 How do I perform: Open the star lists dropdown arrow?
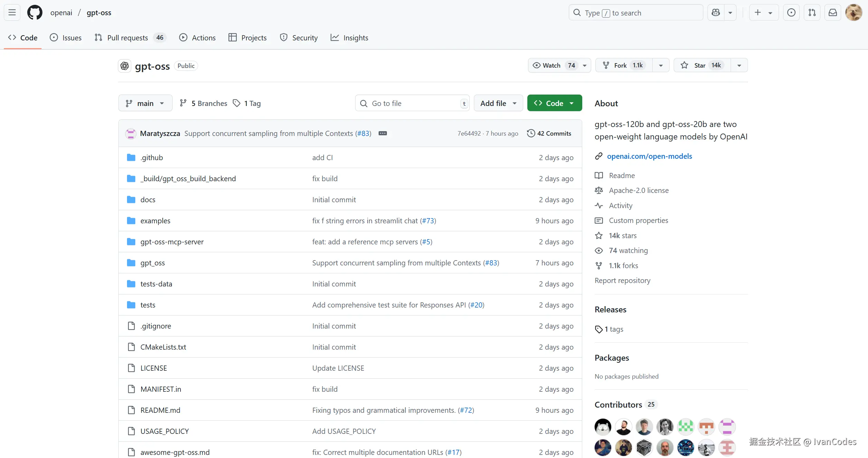pyautogui.click(x=739, y=65)
